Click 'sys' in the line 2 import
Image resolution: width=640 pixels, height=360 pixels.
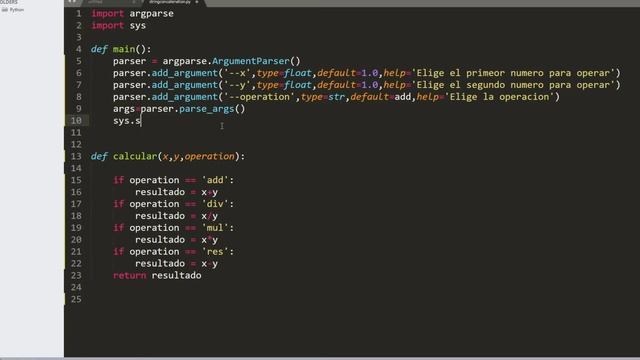138,25
